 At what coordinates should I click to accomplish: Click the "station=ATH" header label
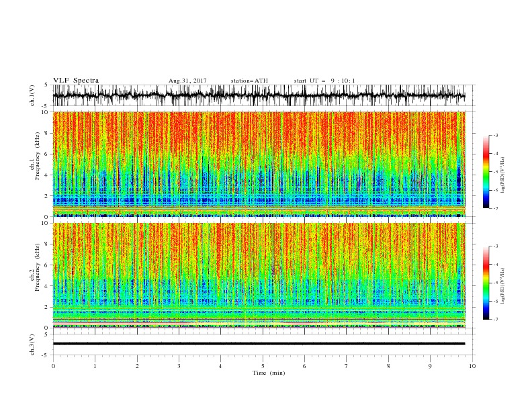(x=249, y=81)
